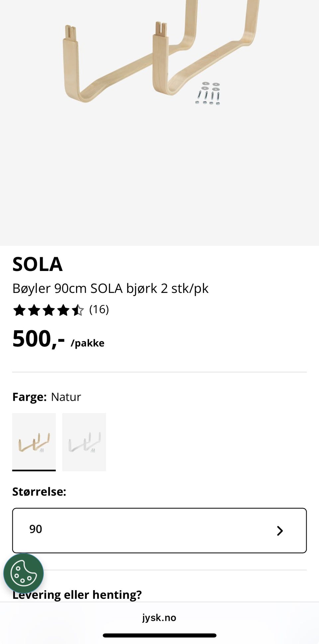This screenshot has height=644, width=319.
Task: Click the SOLA product title
Action: coord(38,264)
